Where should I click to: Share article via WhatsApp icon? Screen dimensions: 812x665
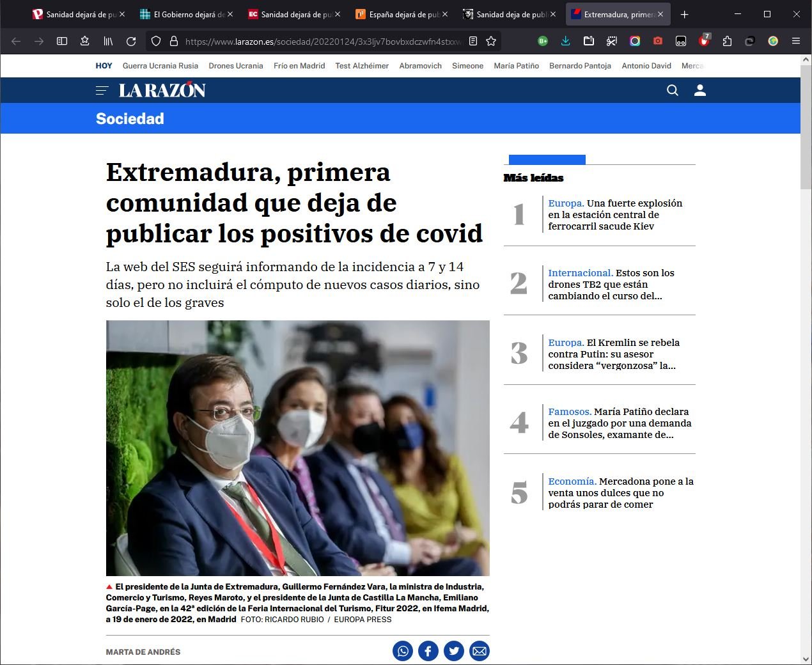click(x=403, y=651)
